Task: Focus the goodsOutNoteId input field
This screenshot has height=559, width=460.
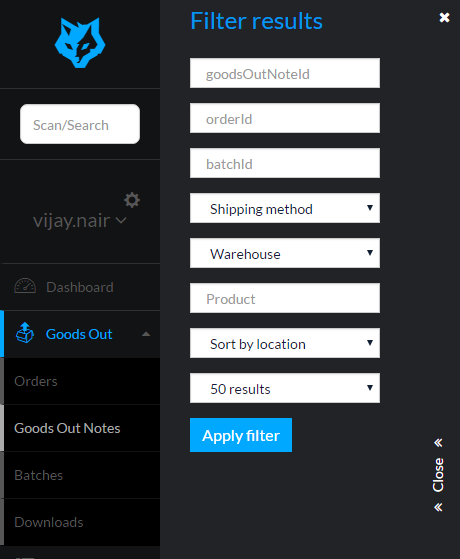Action: [x=285, y=73]
